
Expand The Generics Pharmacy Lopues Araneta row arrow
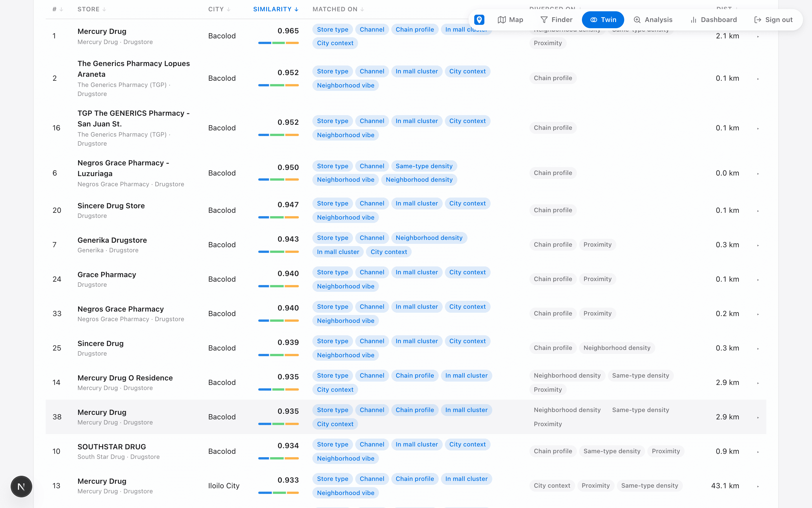[758, 79]
